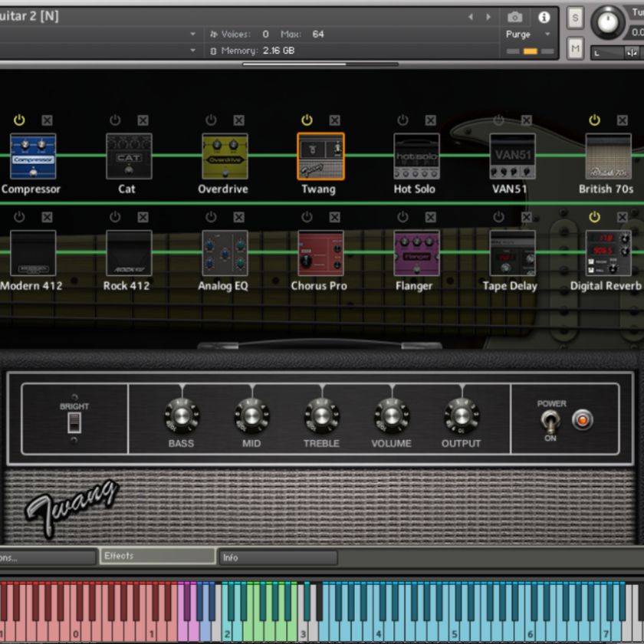Click the Twang amp VOLUME knob
The image size is (644, 644).
click(392, 416)
